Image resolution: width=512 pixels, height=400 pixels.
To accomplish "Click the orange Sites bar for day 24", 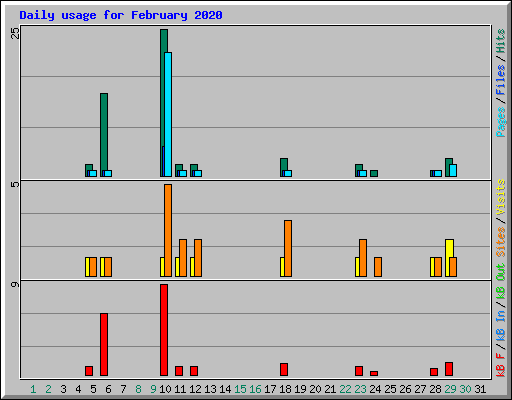I will click(x=378, y=267).
